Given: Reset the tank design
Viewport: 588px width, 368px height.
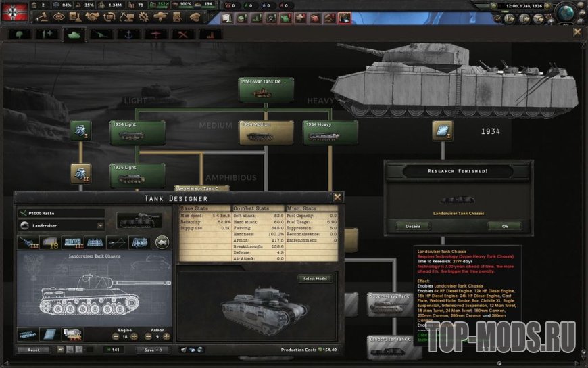Looking at the screenshot, I should point(34,350).
